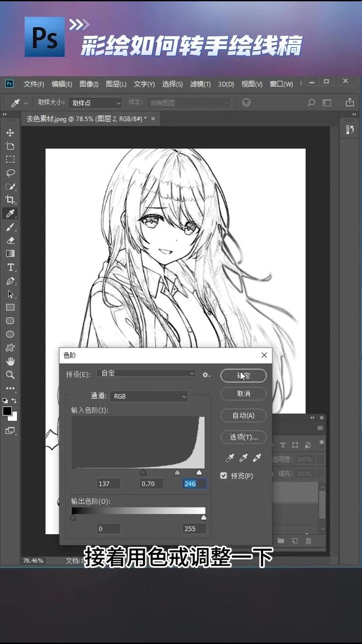The image size is (362, 644).
Task: Select the Gradient tool
Action: coord(10,254)
